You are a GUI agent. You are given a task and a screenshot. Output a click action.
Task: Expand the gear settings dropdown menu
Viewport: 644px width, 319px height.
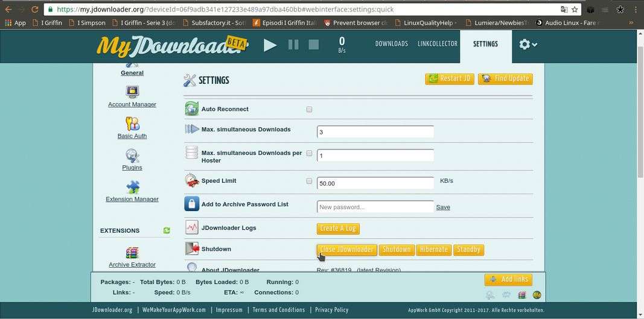[528, 44]
